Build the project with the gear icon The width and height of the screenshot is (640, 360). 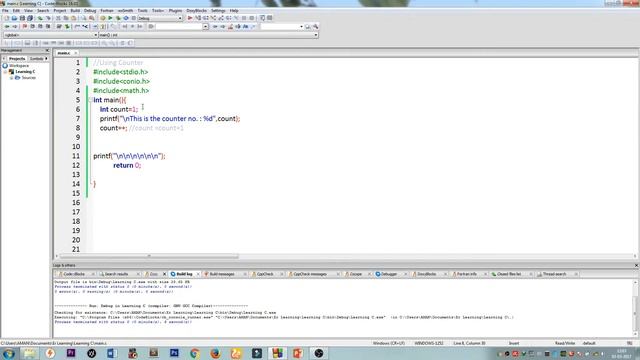coord(102,18)
